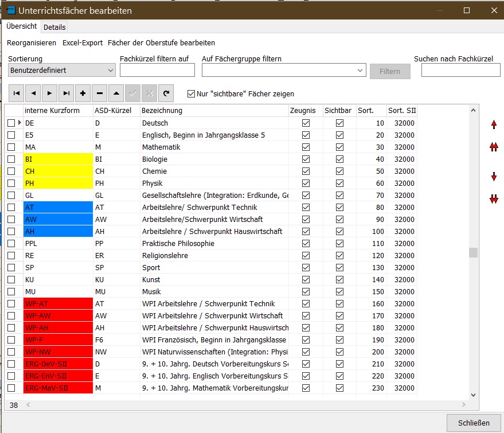Viewport: 504px width, 433px height.
Task: Move subject to bottom double red arrow
Action: [x=494, y=199]
